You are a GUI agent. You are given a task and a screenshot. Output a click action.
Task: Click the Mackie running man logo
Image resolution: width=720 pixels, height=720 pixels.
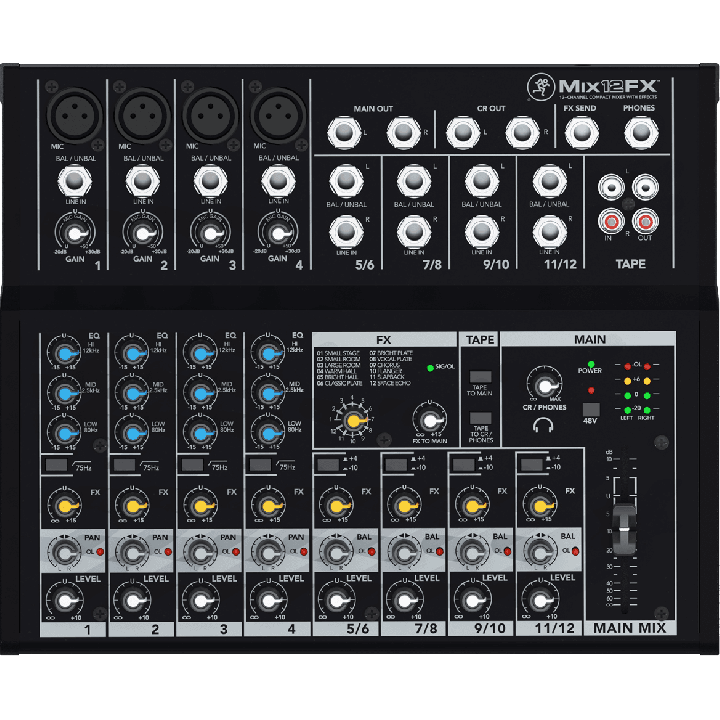[541, 86]
